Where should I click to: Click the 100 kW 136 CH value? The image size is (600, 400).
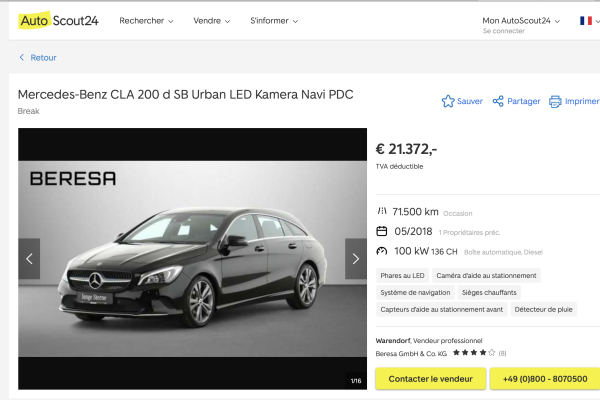[426, 251]
